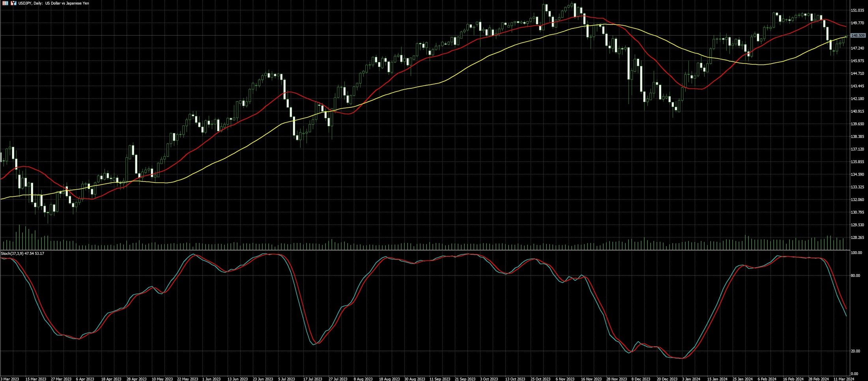The image size is (868, 381).
Task: Click the current price tag 148.509
Action: pyautogui.click(x=858, y=35)
